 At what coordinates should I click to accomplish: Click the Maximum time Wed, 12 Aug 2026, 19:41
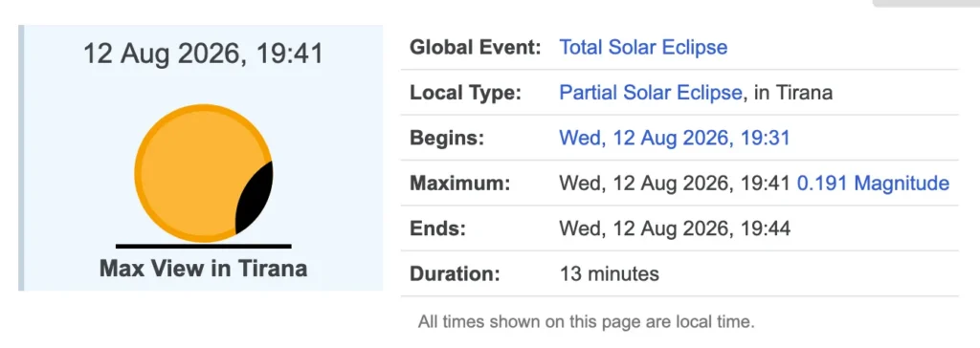pyautogui.click(x=675, y=184)
